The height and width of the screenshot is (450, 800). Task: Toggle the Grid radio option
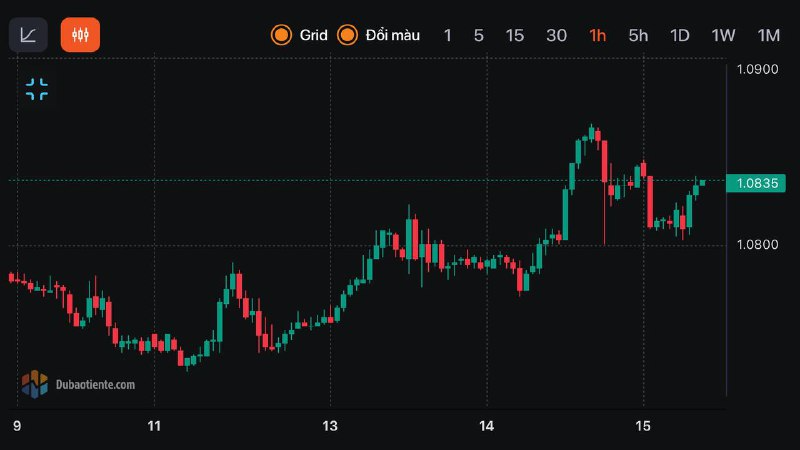coord(281,35)
